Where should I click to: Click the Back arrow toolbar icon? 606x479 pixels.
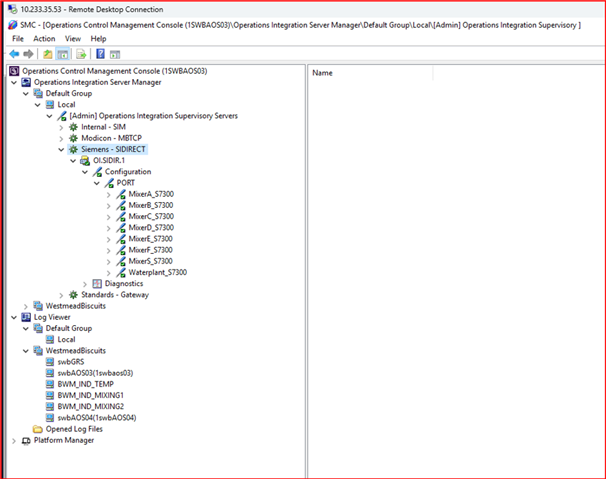[x=14, y=54]
